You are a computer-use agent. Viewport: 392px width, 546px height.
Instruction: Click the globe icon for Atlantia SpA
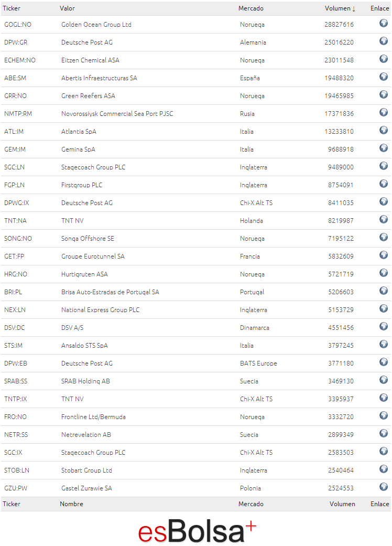[x=383, y=130]
